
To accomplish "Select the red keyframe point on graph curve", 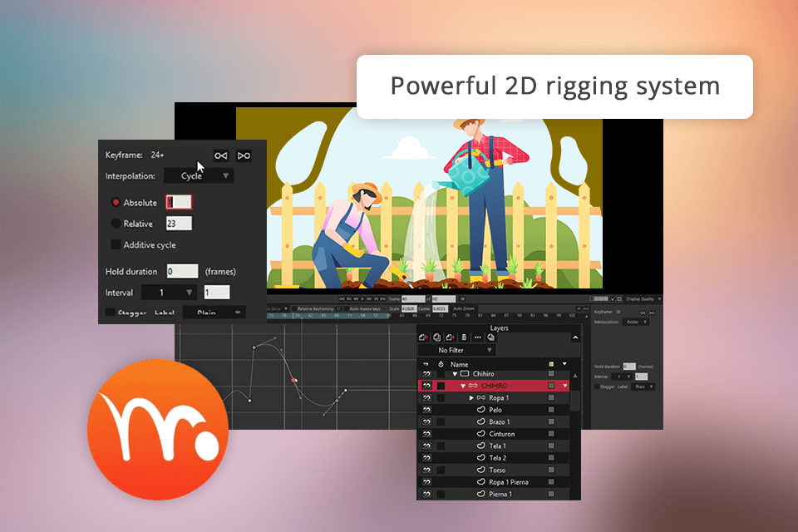I will point(293,380).
